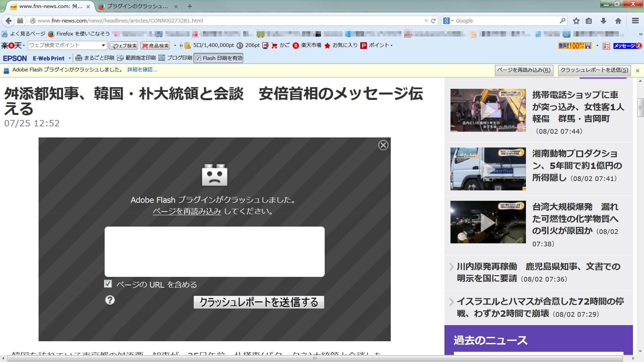Expand the ポイント dropdown in the Rakuten toolbar

pos(391,45)
